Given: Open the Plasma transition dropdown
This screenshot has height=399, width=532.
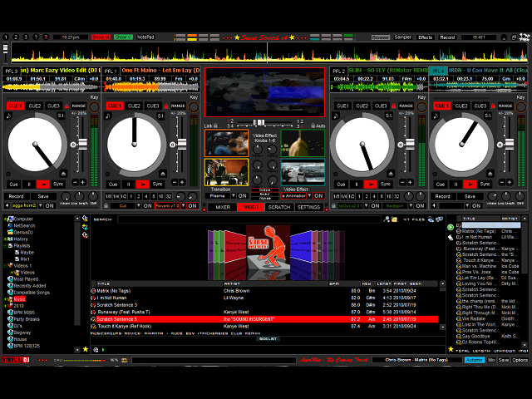Looking at the screenshot, I should pyautogui.click(x=233, y=196).
